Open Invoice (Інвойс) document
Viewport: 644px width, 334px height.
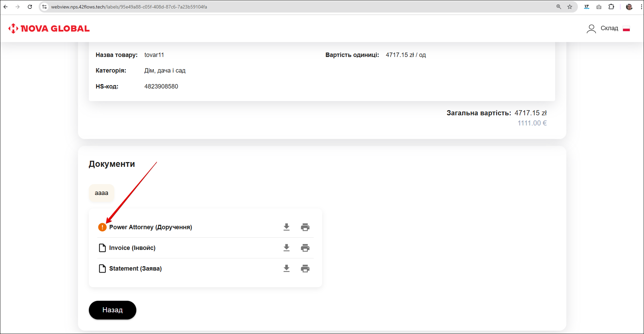[x=132, y=248]
